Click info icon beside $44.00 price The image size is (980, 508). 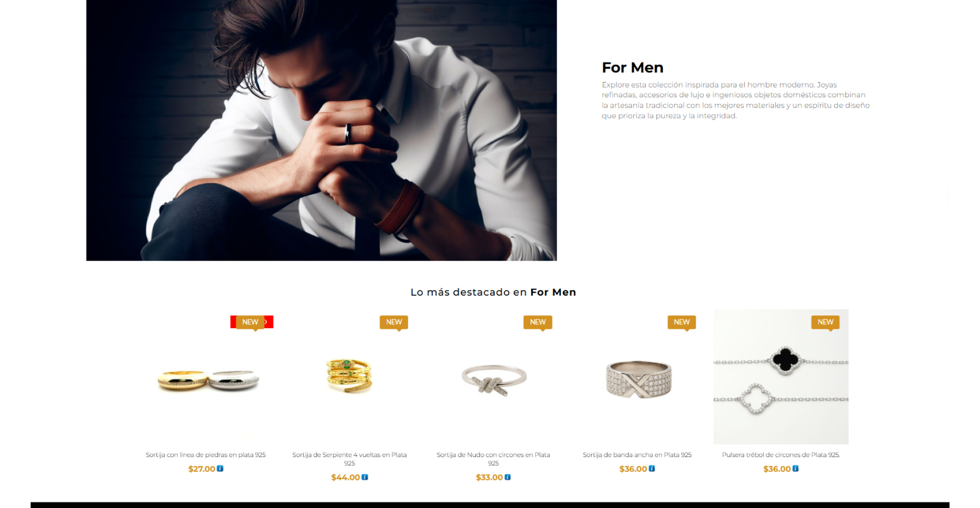pyautogui.click(x=365, y=477)
